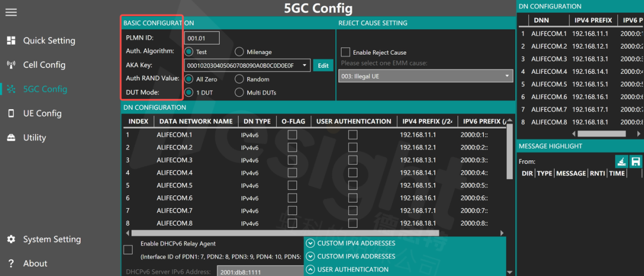Clear Message Highlight with the broom icon

621,161
